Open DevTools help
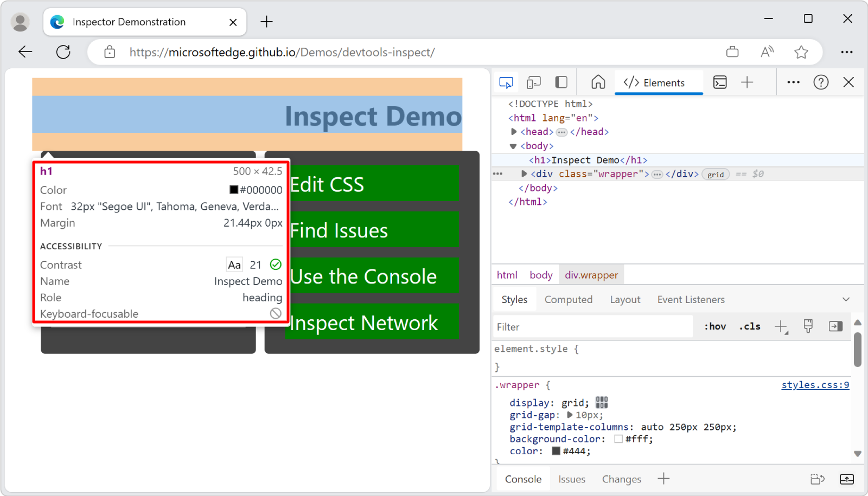Viewport: 868px width, 496px height. point(821,82)
